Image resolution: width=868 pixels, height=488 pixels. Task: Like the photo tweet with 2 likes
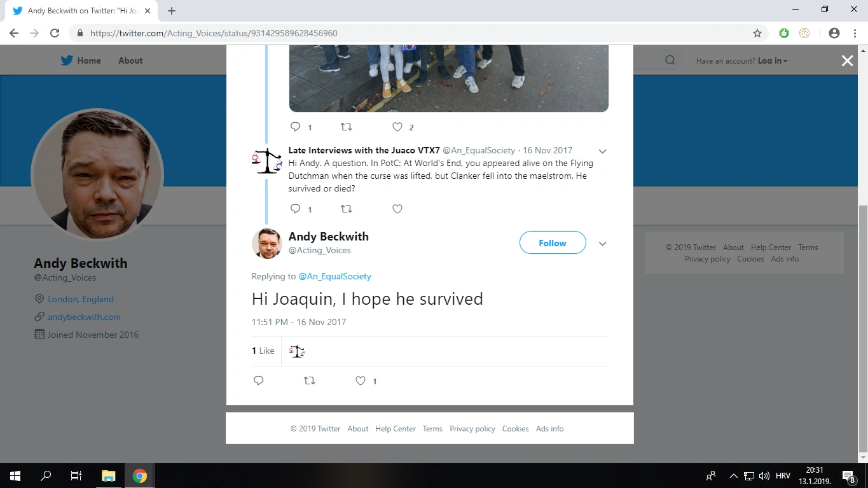[x=397, y=127]
